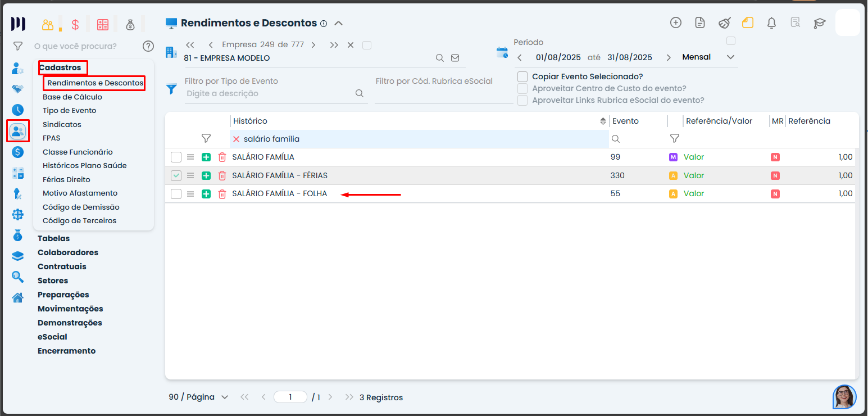The width and height of the screenshot is (868, 416).
Task: Open help via the question mark icon
Action: pyautogui.click(x=148, y=46)
